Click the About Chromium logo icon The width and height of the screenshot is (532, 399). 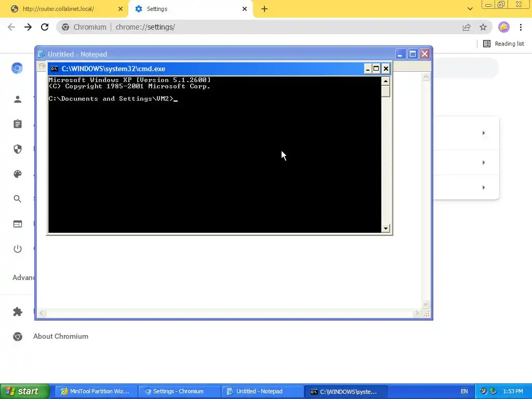pyautogui.click(x=18, y=336)
